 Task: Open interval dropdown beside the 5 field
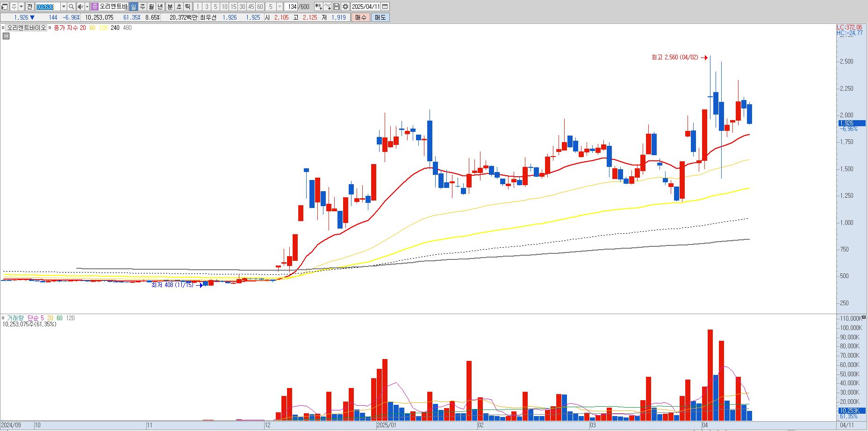click(280, 7)
